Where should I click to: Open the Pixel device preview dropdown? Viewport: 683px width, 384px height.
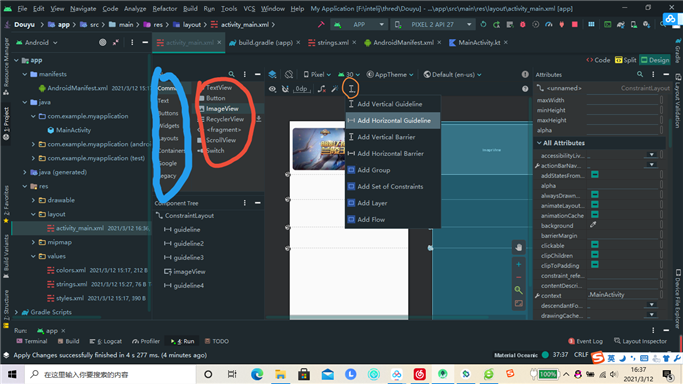click(317, 74)
